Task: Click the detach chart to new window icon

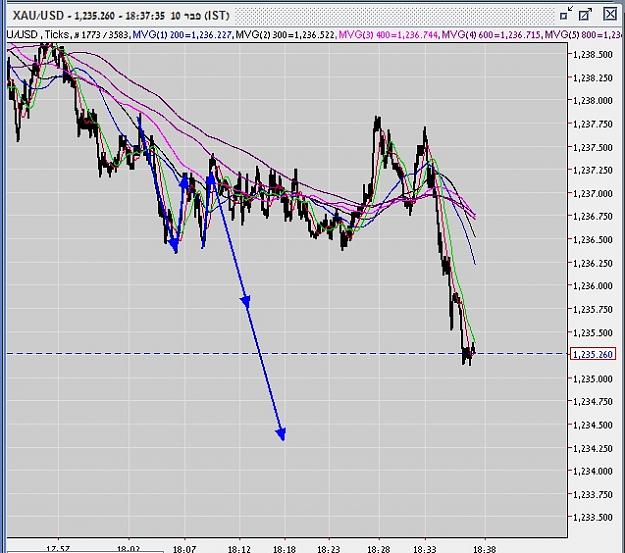Action: [x=585, y=14]
